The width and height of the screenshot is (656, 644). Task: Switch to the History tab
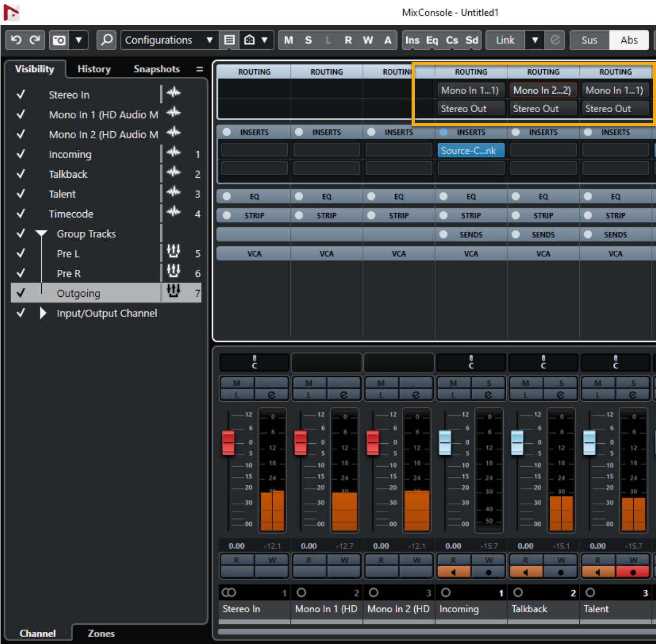click(94, 69)
